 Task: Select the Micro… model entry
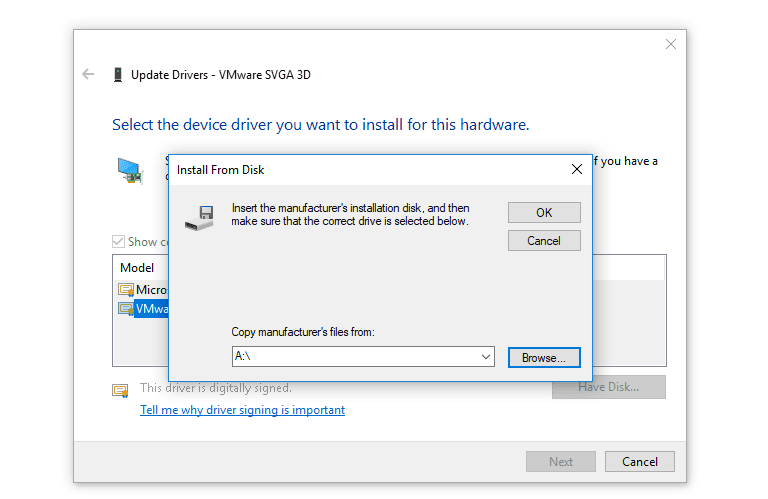click(x=152, y=290)
